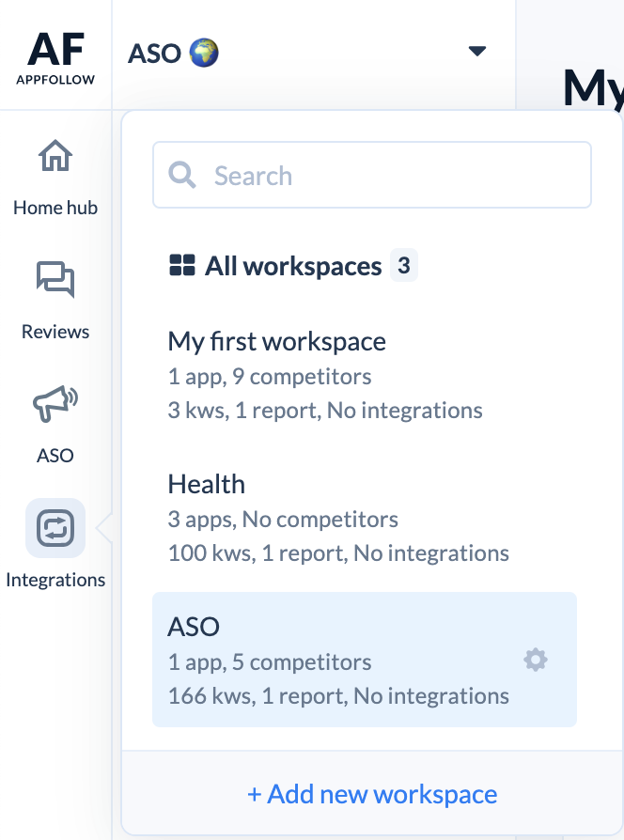Click the Reviews label in sidebar
The image size is (624, 840).
coord(55,332)
